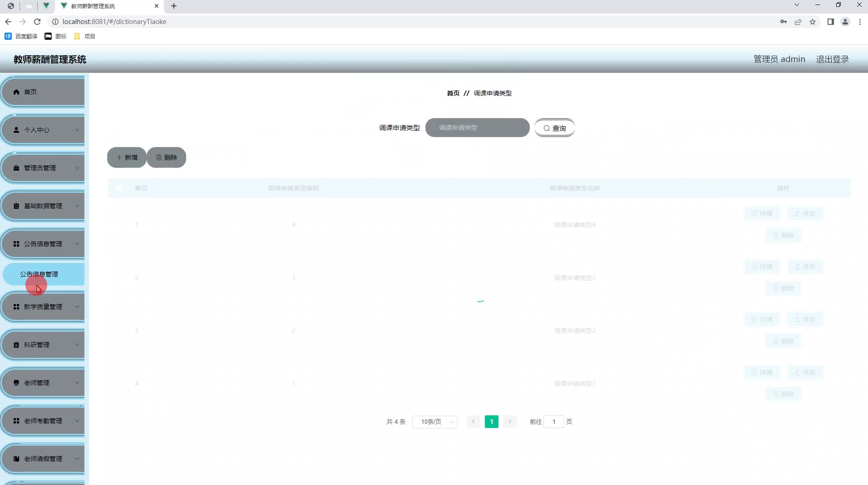This screenshot has height=485, width=868.
Task: Collapse the 公告信息管理 parent menu
Action: [43, 244]
